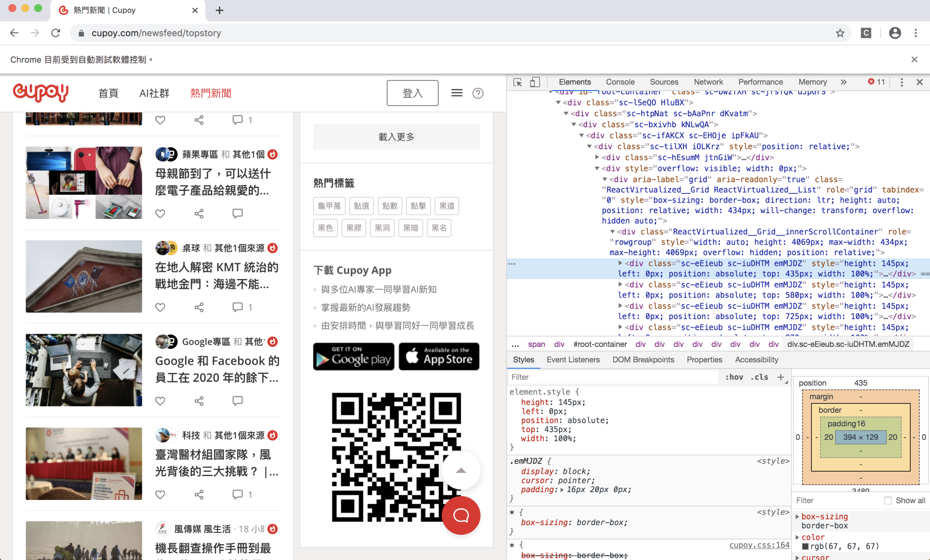The height and width of the screenshot is (560, 930).
Task: Click the 龜甲萬 hot tag
Action: [329, 206]
